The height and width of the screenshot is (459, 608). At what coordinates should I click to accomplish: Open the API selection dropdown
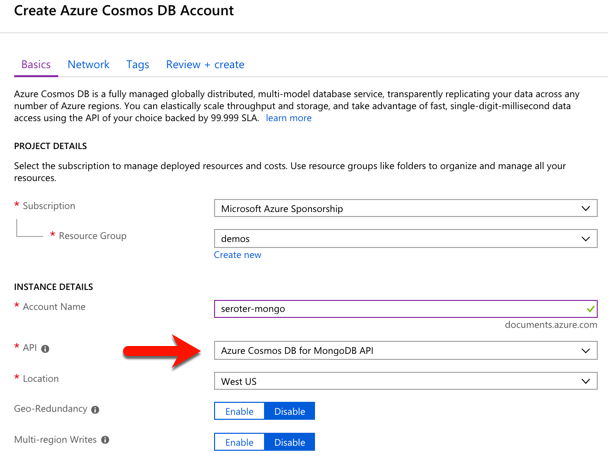[x=405, y=351]
